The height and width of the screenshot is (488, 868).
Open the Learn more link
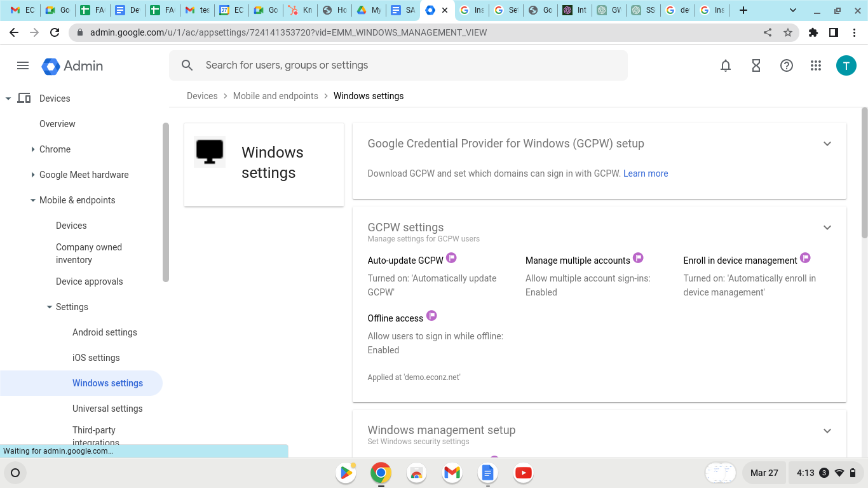point(646,173)
